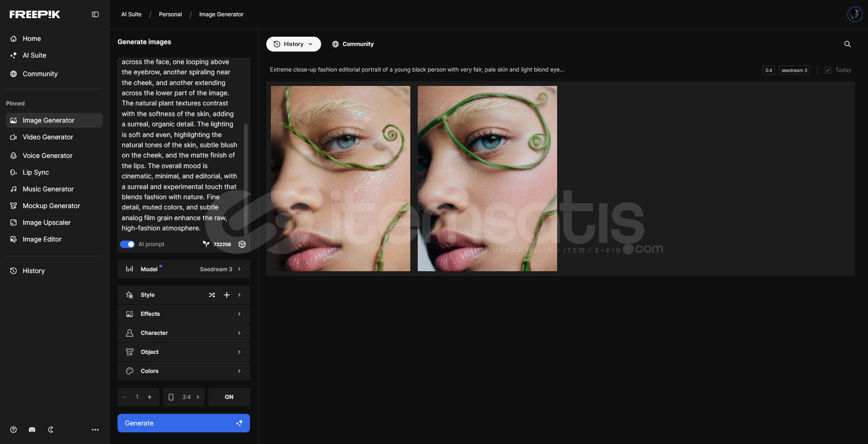
Task: Click the search magnifier icon
Action: (x=847, y=44)
